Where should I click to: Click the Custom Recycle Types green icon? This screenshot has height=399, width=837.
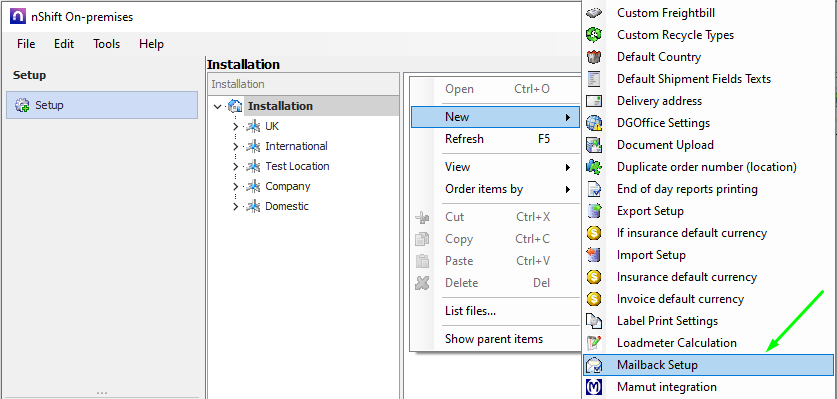pyautogui.click(x=594, y=35)
